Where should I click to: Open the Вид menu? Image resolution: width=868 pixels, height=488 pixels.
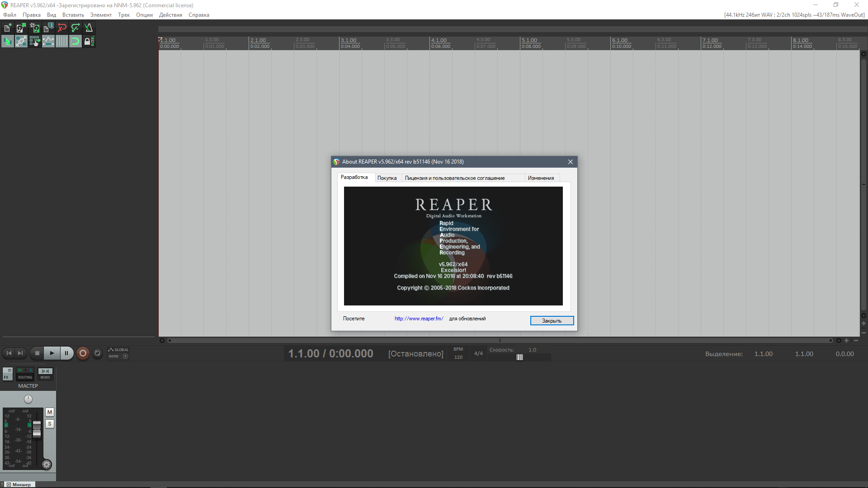52,15
